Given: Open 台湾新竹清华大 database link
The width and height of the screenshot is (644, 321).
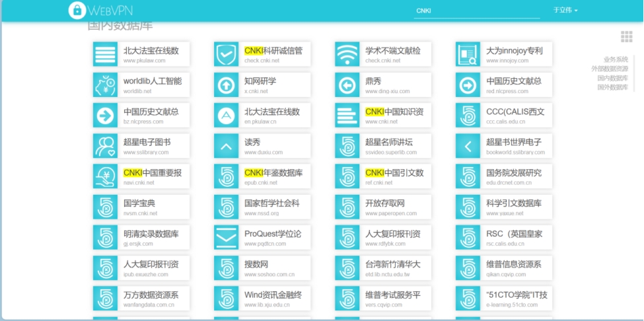Looking at the screenshot, I should click(383, 268).
